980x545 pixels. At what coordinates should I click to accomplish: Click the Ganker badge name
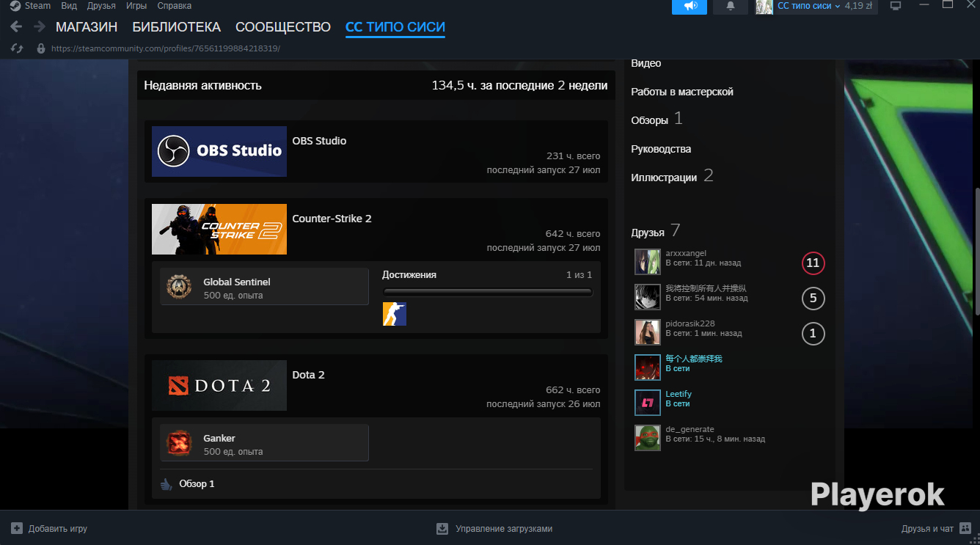coord(219,439)
